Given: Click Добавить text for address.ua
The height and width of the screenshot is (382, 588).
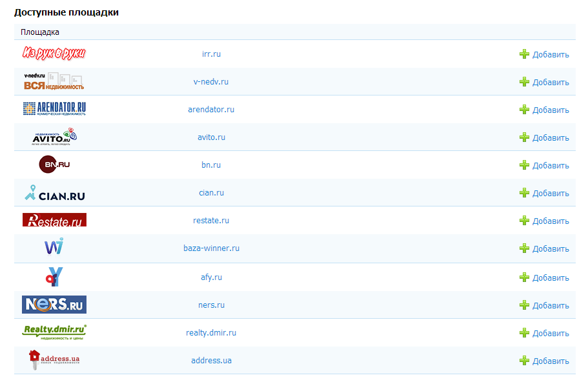Looking at the screenshot, I should click(551, 361).
